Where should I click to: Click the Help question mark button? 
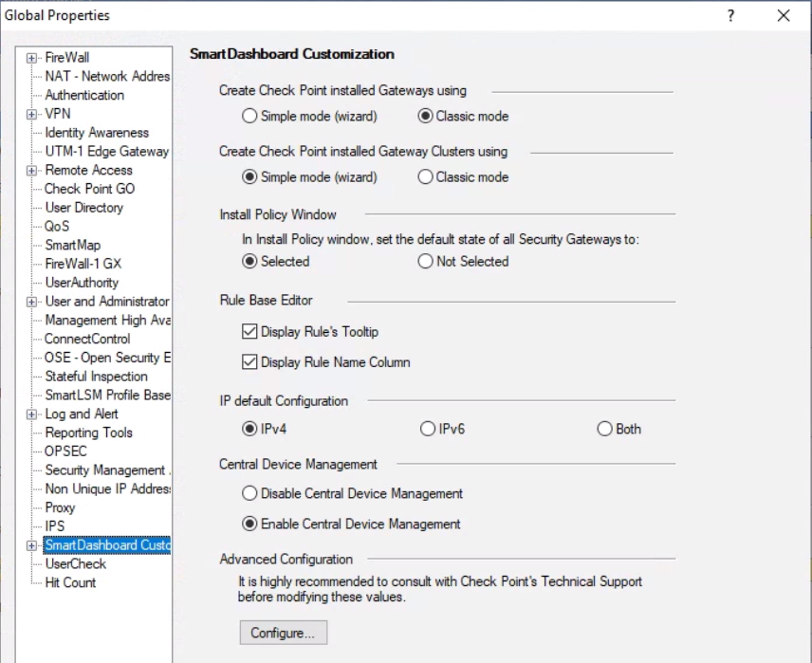pyautogui.click(x=730, y=15)
